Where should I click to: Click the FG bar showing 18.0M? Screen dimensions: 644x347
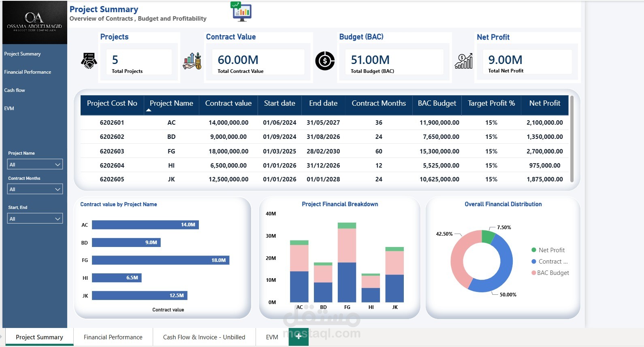click(x=161, y=260)
